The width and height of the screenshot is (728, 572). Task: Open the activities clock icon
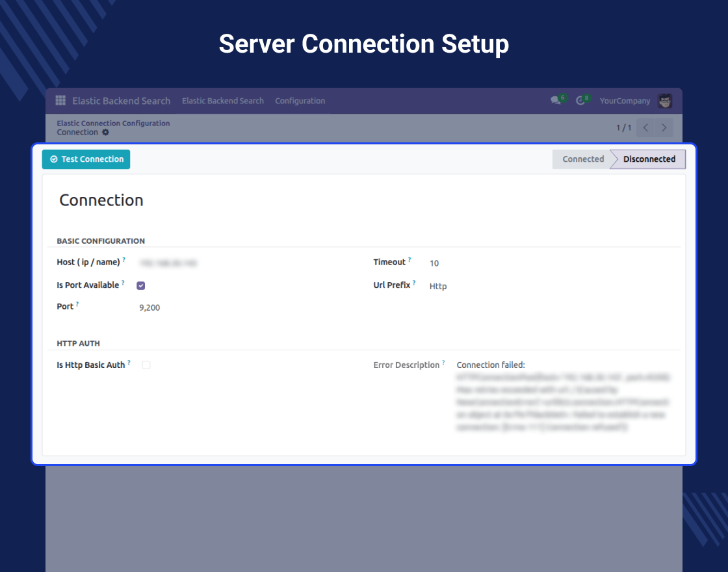580,101
